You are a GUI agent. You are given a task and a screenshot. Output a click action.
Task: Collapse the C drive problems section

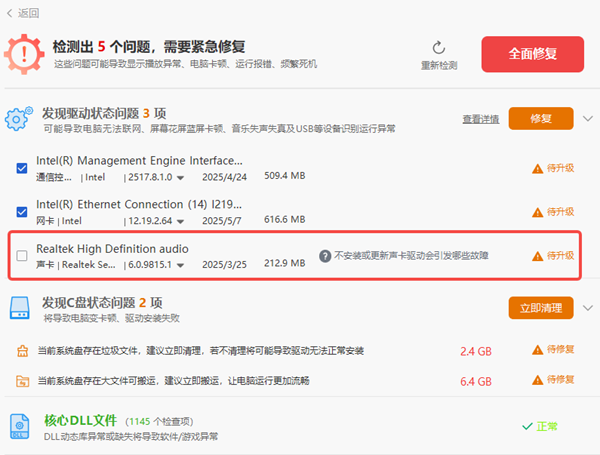point(586,308)
